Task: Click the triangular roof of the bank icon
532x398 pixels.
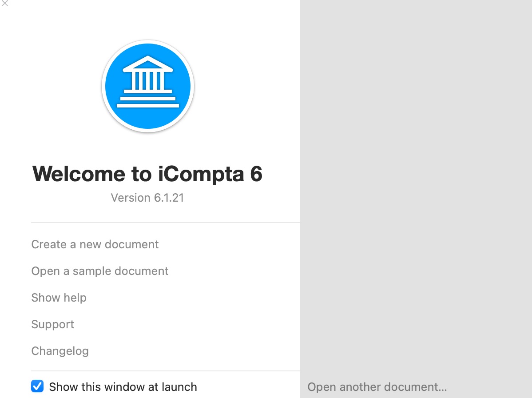Action: [148, 64]
